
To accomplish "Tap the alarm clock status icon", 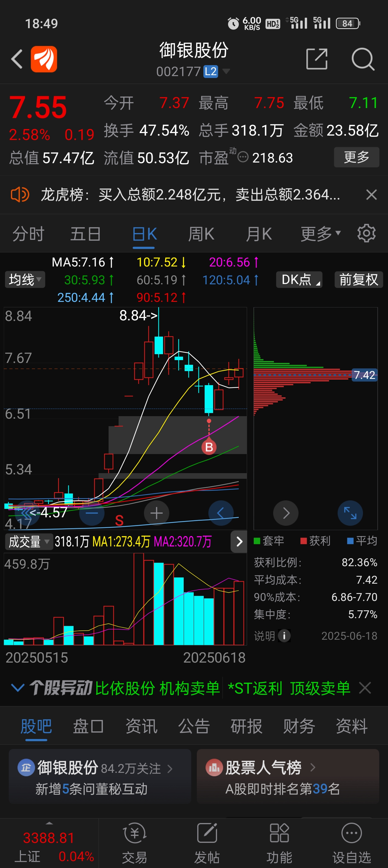I will (233, 23).
